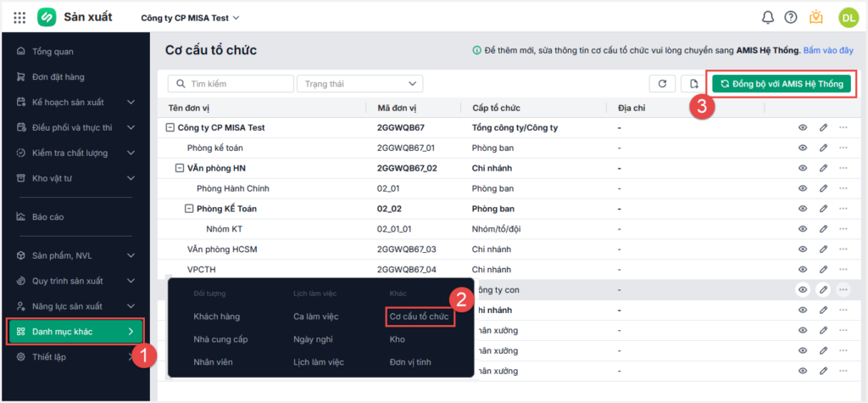The image size is (868, 403).
Task: Open the notifications bell icon
Action: click(767, 18)
